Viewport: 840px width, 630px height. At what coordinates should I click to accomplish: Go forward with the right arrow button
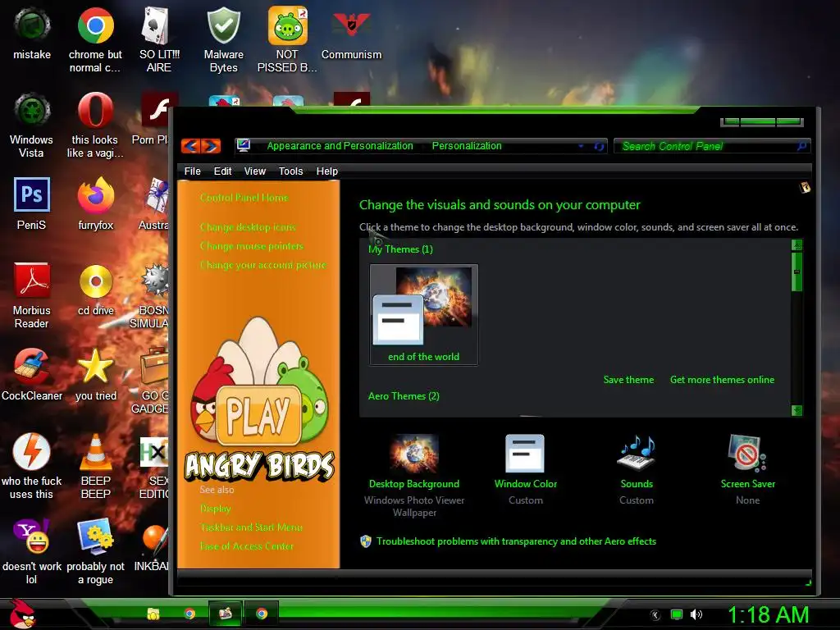coord(211,146)
